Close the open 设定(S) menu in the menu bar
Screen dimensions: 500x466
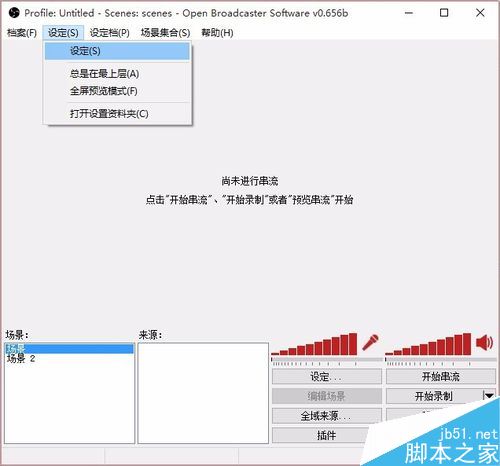tap(63, 33)
